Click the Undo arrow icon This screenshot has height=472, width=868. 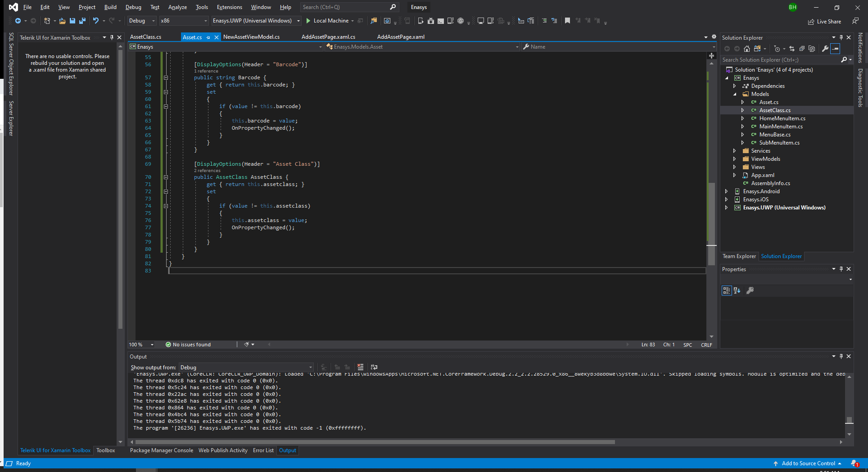(95, 21)
